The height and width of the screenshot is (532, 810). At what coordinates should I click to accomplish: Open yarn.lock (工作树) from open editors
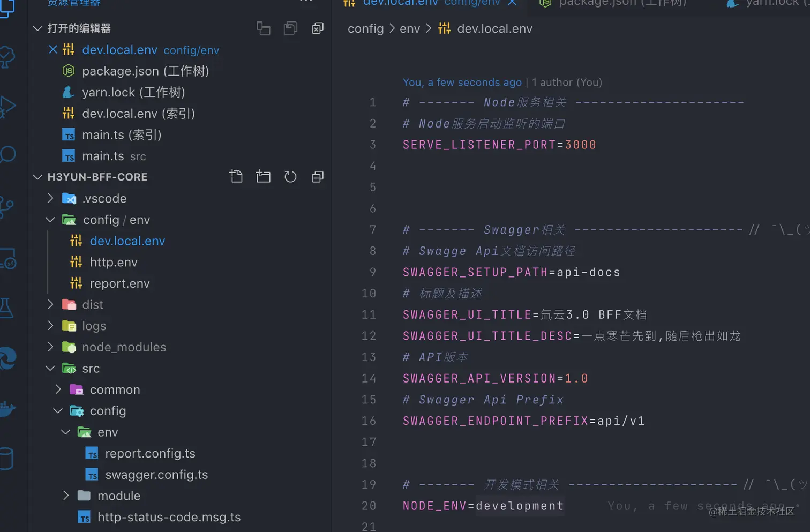pyautogui.click(x=133, y=92)
